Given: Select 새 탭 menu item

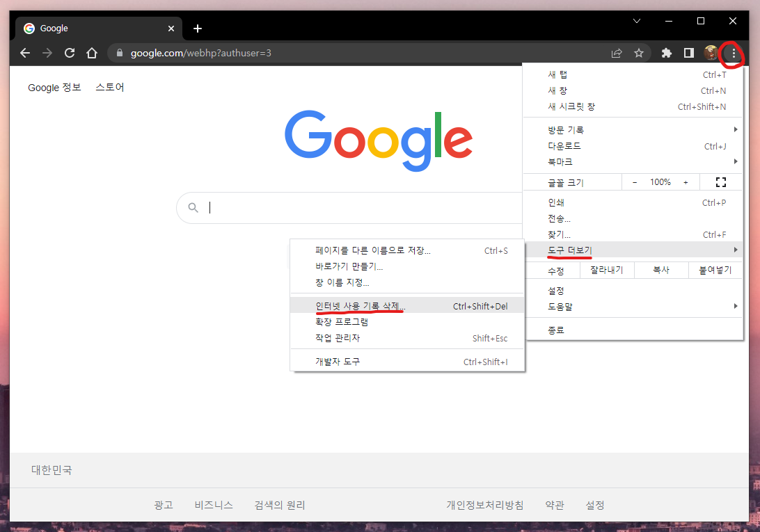Looking at the screenshot, I should [633, 74].
